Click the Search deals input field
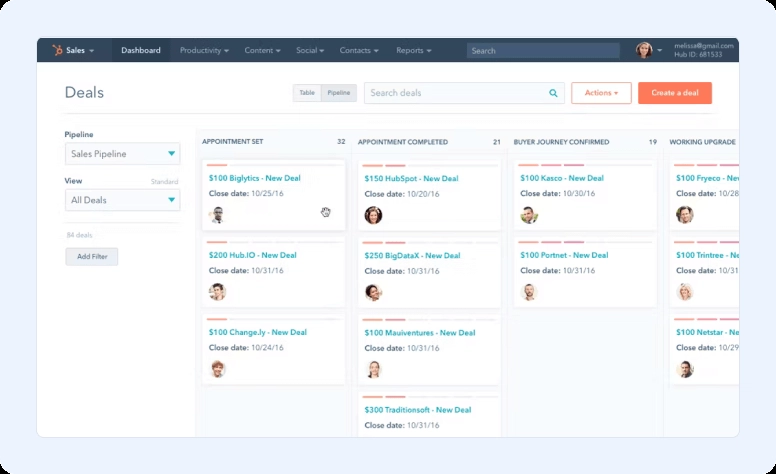This screenshot has height=474, width=776. 455,93
